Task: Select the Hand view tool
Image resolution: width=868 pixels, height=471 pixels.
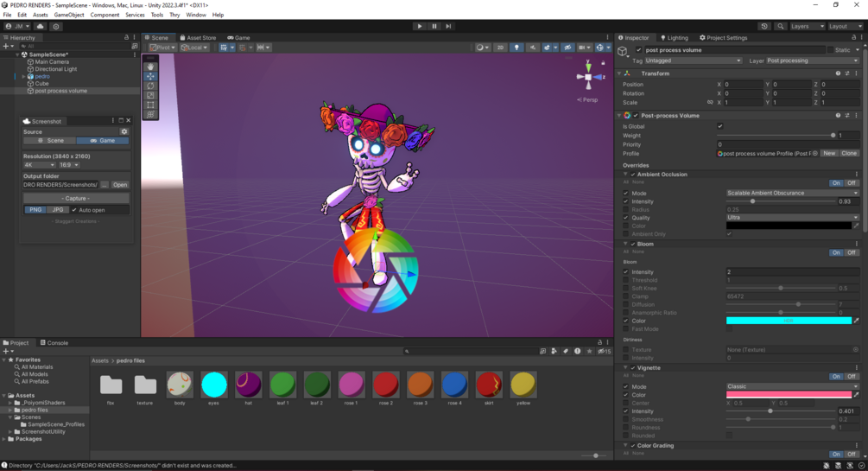Action: [150, 67]
